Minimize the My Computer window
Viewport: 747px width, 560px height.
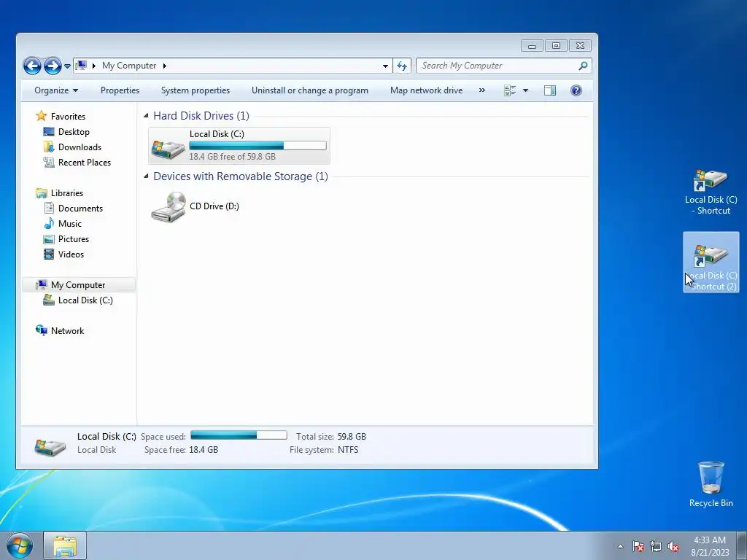click(x=532, y=46)
